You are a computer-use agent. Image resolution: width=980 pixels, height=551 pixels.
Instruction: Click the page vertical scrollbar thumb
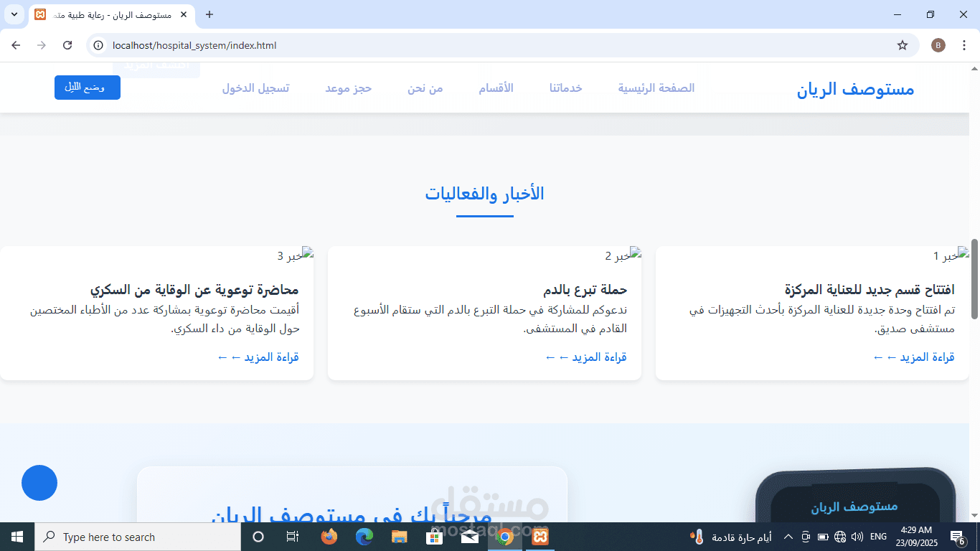[974, 280]
